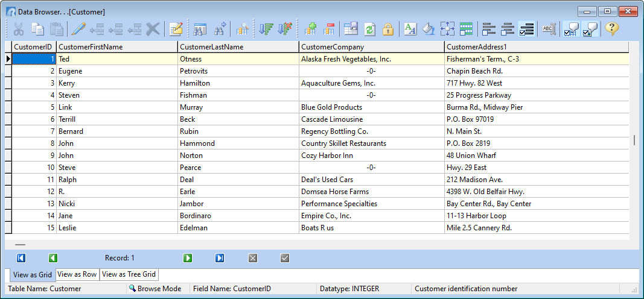
Task: Click the red minus remove table icon
Action: tap(329, 29)
